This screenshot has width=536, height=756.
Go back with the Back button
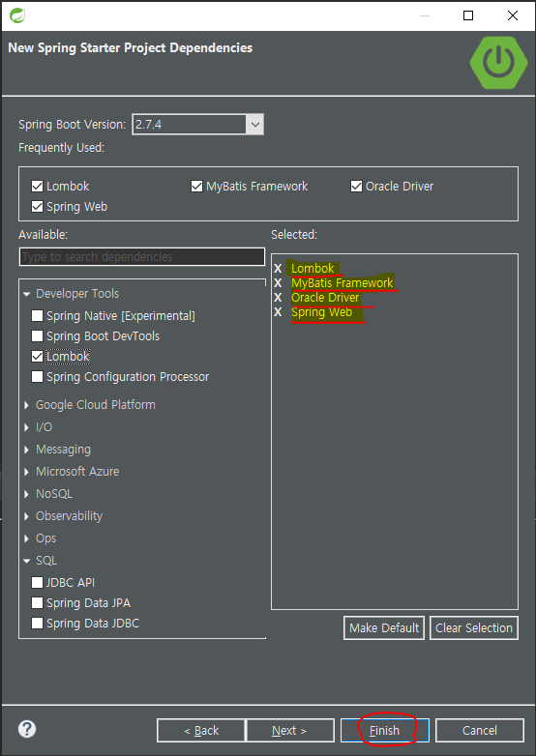[x=201, y=731]
